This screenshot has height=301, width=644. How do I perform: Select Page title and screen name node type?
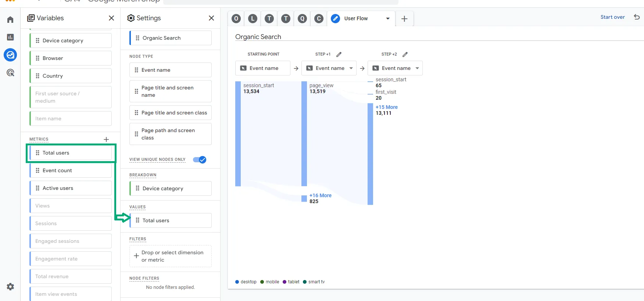(x=171, y=91)
